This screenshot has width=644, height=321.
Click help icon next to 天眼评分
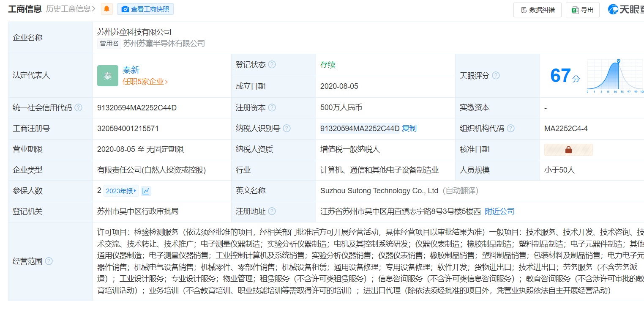496,76
